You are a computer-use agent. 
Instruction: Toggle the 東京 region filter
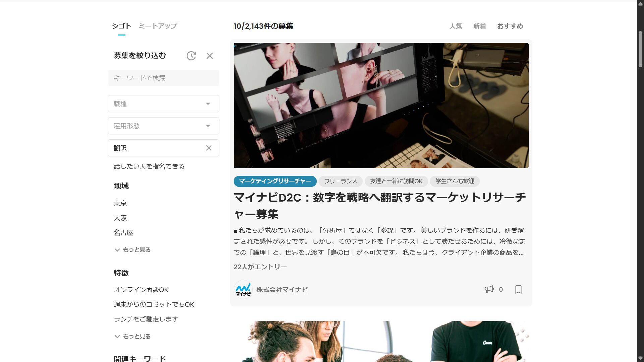point(120,203)
